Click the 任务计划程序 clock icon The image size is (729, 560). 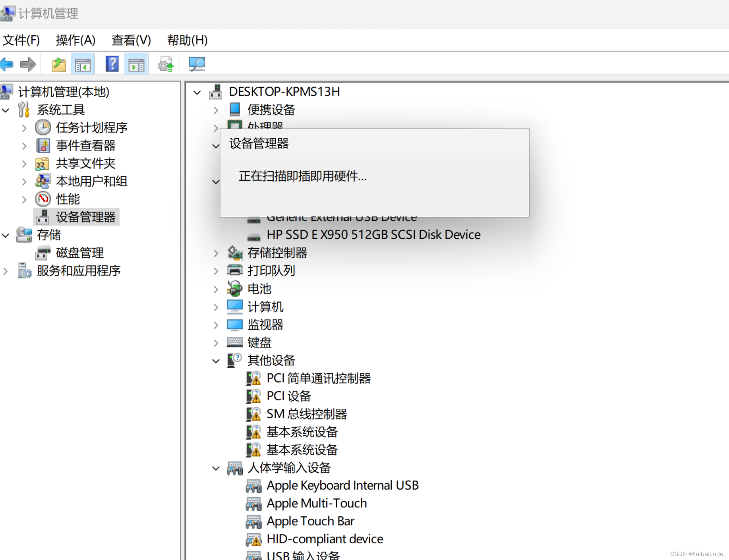click(43, 128)
